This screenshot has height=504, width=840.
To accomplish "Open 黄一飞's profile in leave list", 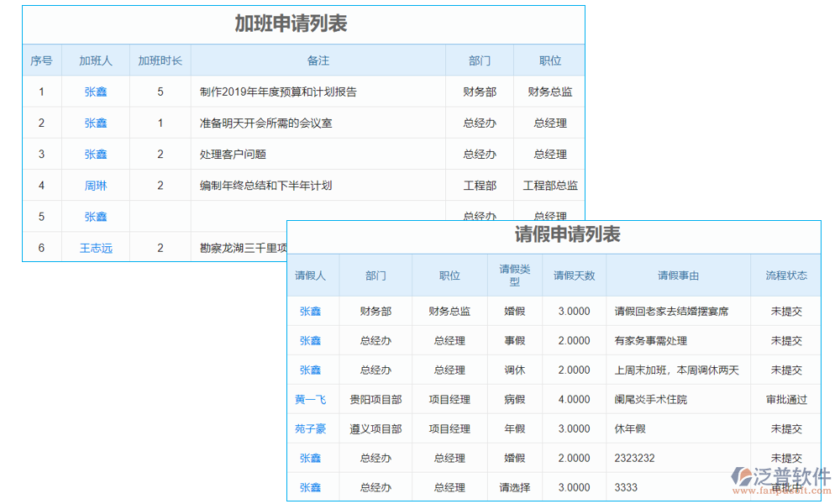I will pyautogui.click(x=312, y=399).
